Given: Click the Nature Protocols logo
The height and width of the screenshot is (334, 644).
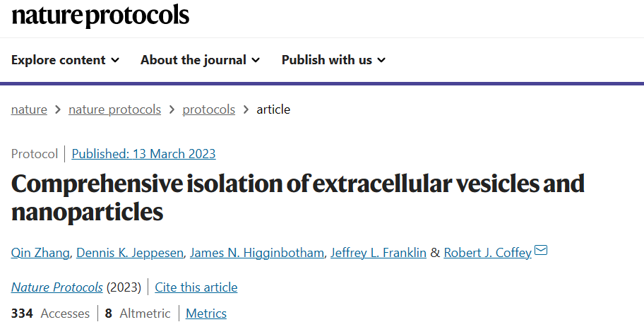Looking at the screenshot, I should (100, 16).
